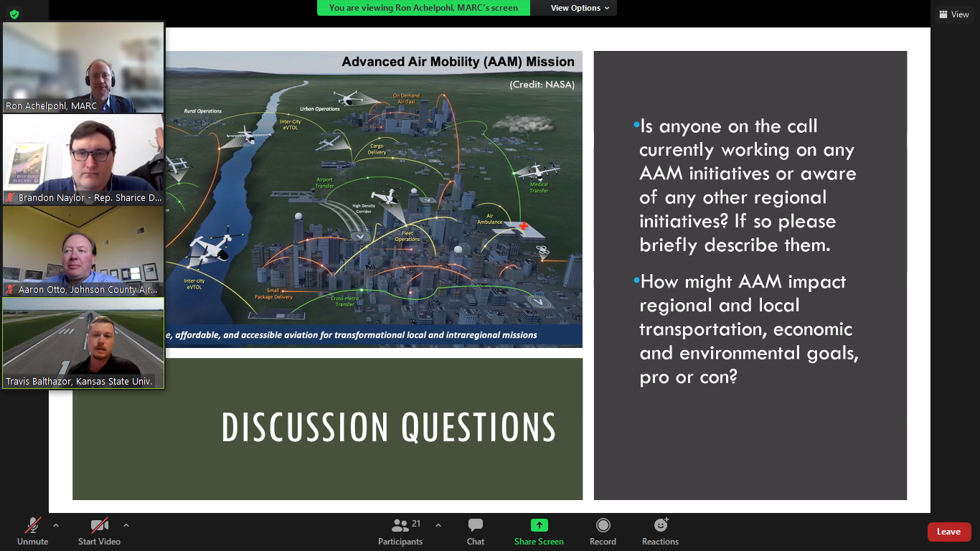Image resolution: width=980 pixels, height=551 pixels.
Task: Click the '(Credit: NASA)' text
Action: pos(542,85)
